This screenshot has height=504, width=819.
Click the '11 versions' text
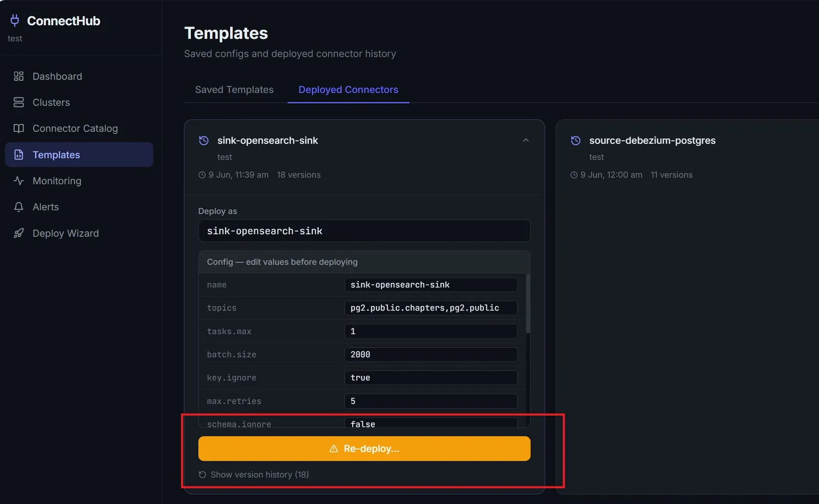tap(672, 175)
